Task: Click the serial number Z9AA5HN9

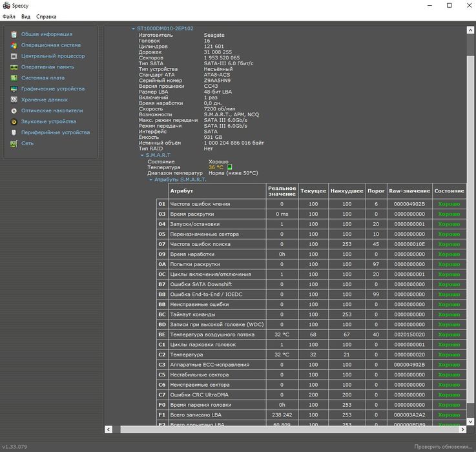Action: point(217,81)
